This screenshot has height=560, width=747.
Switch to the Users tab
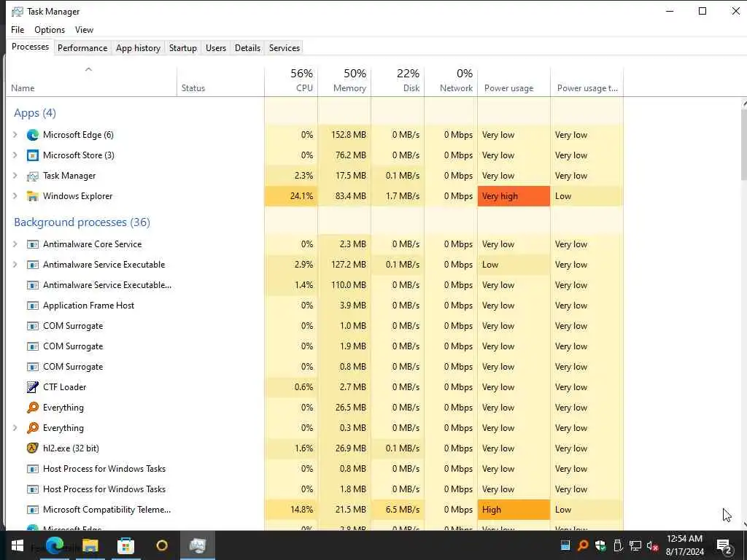pos(216,48)
